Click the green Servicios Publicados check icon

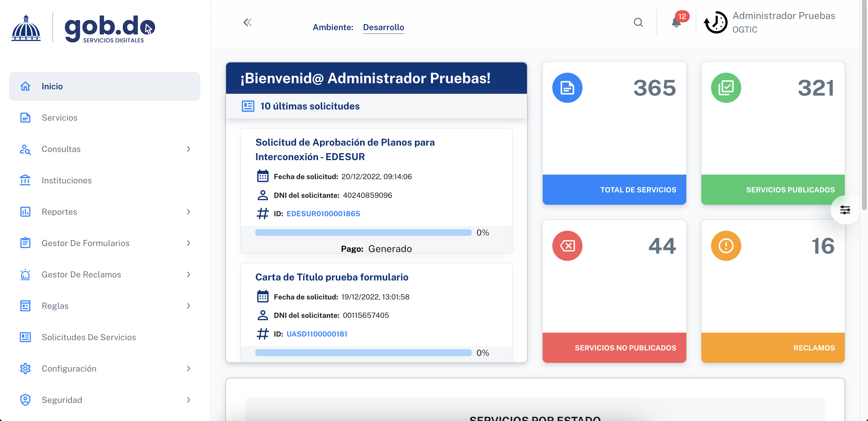tap(726, 88)
